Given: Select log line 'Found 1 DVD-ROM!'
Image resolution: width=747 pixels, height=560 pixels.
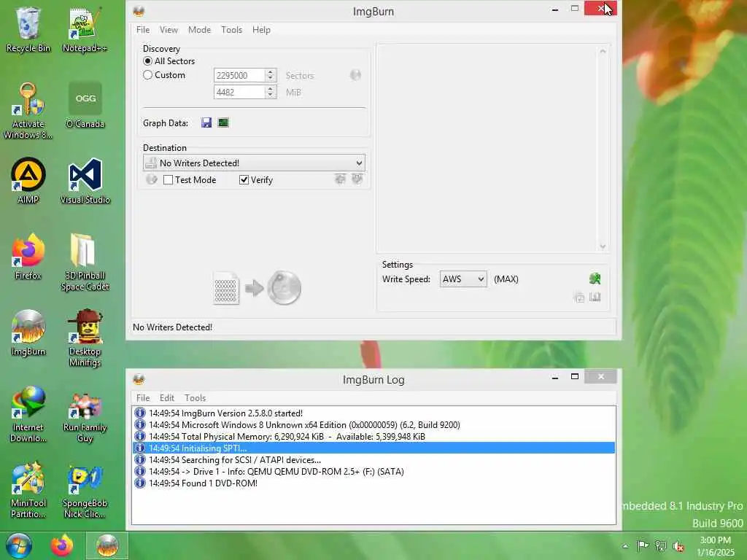Looking at the screenshot, I should (x=373, y=483).
